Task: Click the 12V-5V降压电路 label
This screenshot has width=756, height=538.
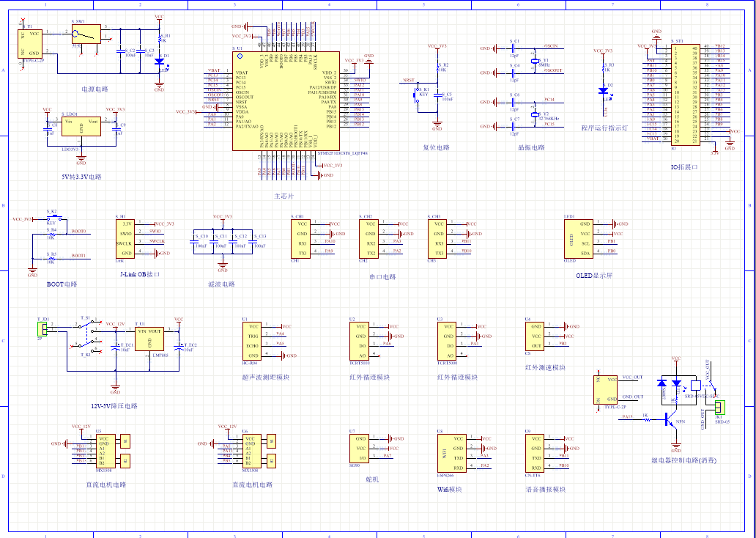Action: point(114,406)
